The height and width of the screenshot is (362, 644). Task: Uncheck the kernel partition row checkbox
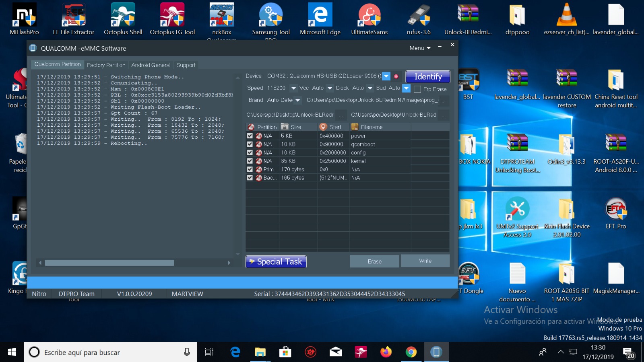tap(250, 161)
